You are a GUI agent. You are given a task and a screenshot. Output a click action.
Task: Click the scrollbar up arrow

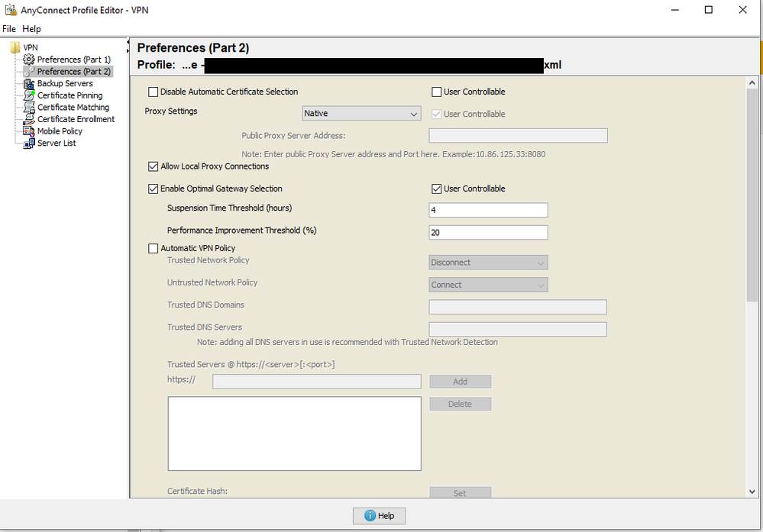click(752, 82)
